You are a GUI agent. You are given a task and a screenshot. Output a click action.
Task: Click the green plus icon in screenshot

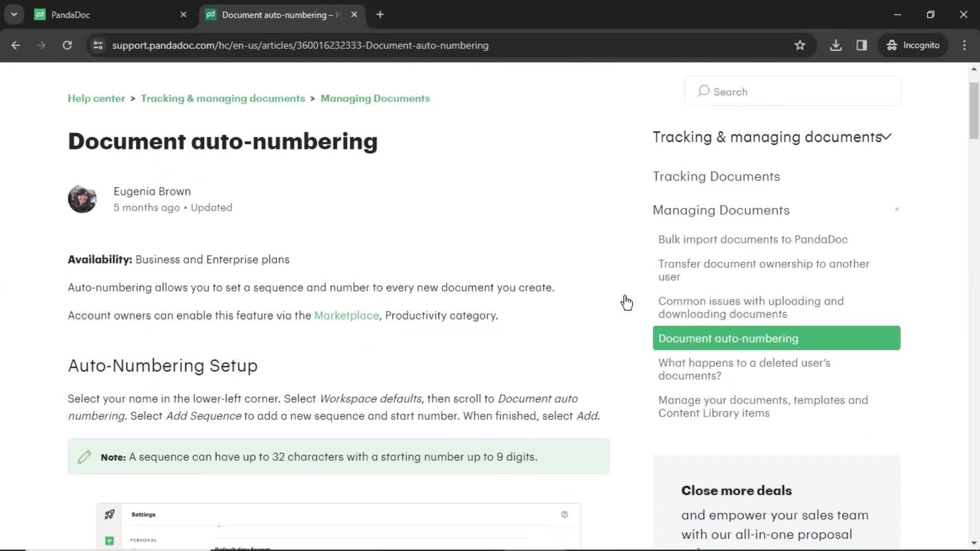click(x=109, y=541)
